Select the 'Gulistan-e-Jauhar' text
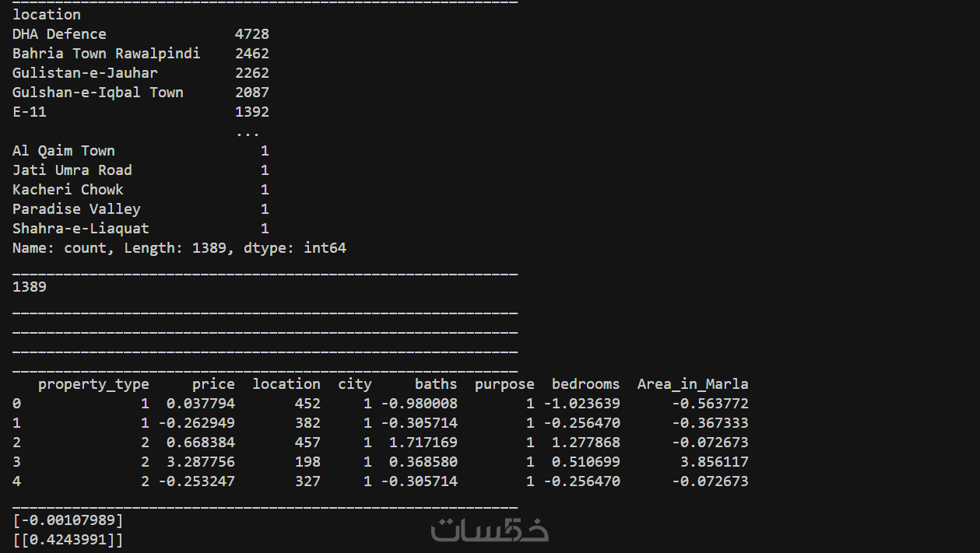 point(85,73)
